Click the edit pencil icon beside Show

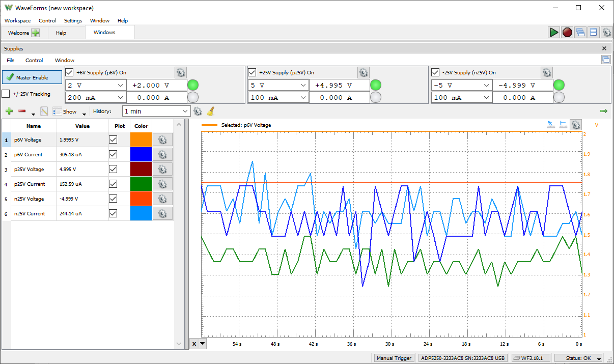click(44, 111)
